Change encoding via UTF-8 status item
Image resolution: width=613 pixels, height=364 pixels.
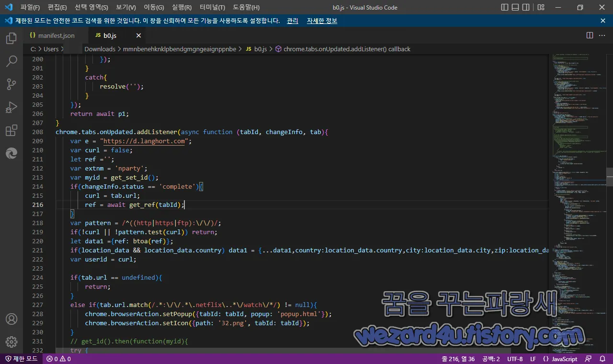coord(515,359)
